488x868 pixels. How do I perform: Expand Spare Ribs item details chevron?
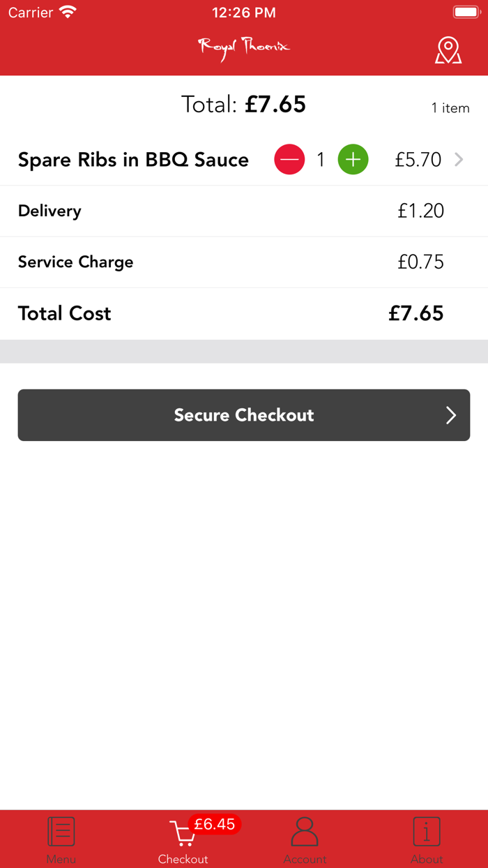click(459, 160)
